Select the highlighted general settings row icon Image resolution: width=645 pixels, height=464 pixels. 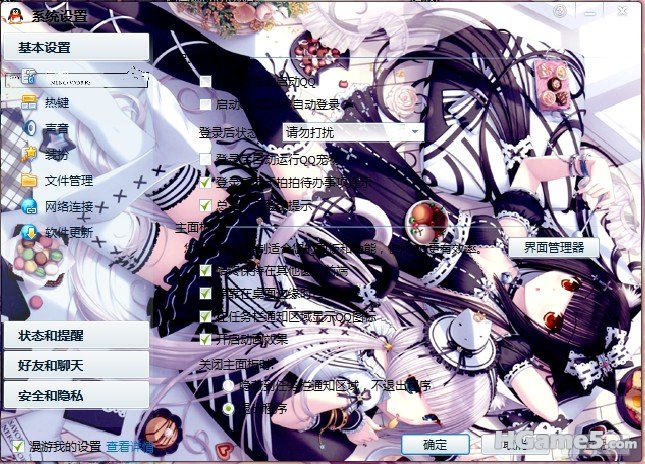coord(30,77)
